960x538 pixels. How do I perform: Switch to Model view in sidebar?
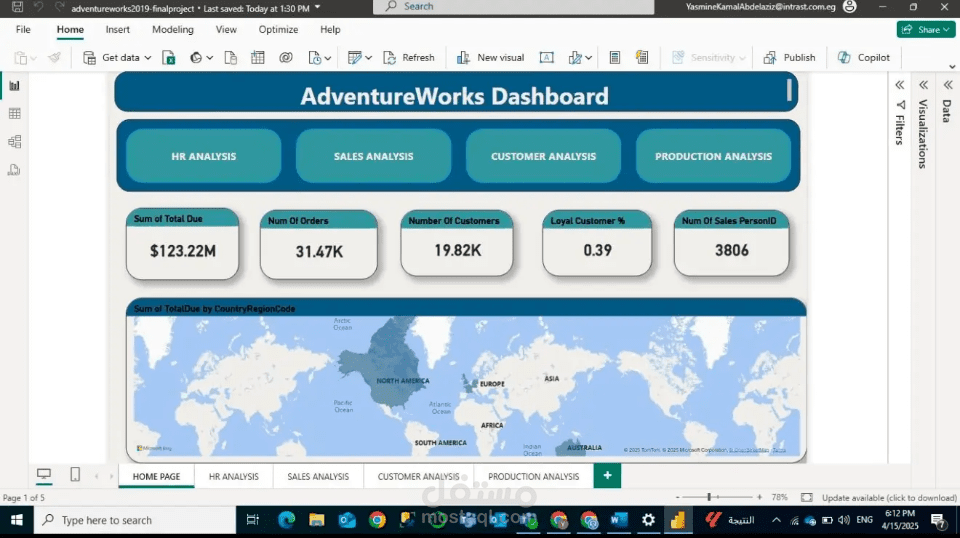coord(15,142)
